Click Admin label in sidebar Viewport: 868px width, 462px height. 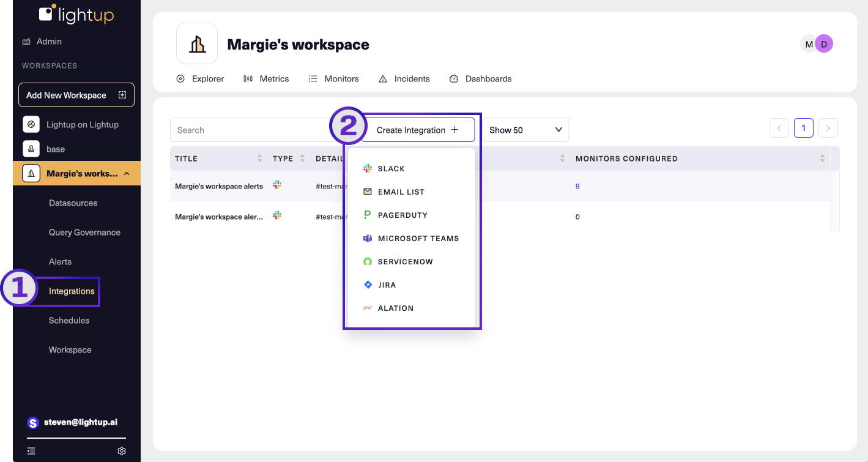49,41
